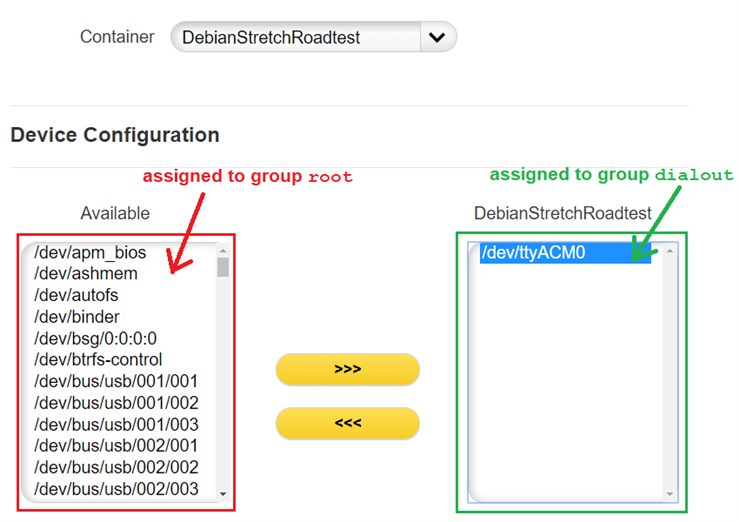739x522 pixels.
Task: Select /dev/bsg/0:0:0:0 device entry
Action: 95,338
